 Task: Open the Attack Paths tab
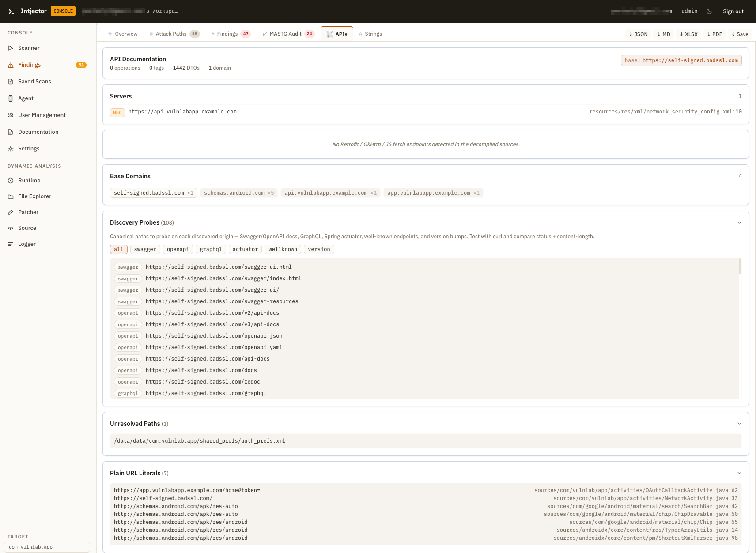pos(174,34)
